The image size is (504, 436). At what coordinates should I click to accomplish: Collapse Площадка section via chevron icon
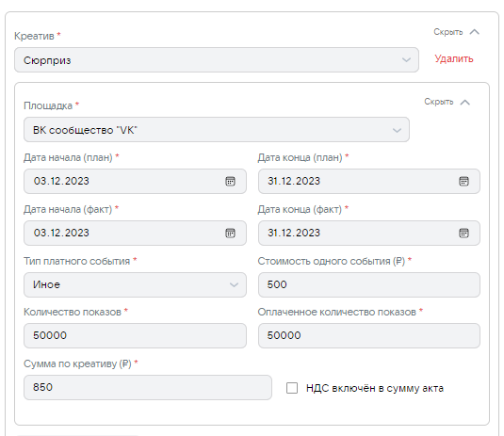point(465,102)
